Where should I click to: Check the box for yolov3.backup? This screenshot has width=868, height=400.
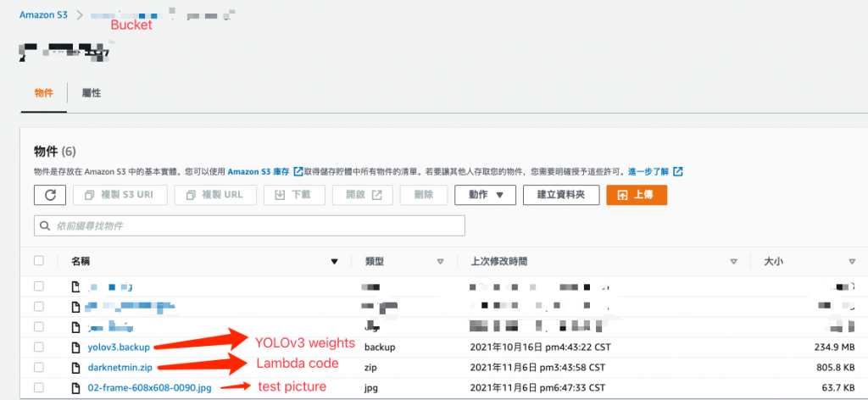[x=39, y=347]
